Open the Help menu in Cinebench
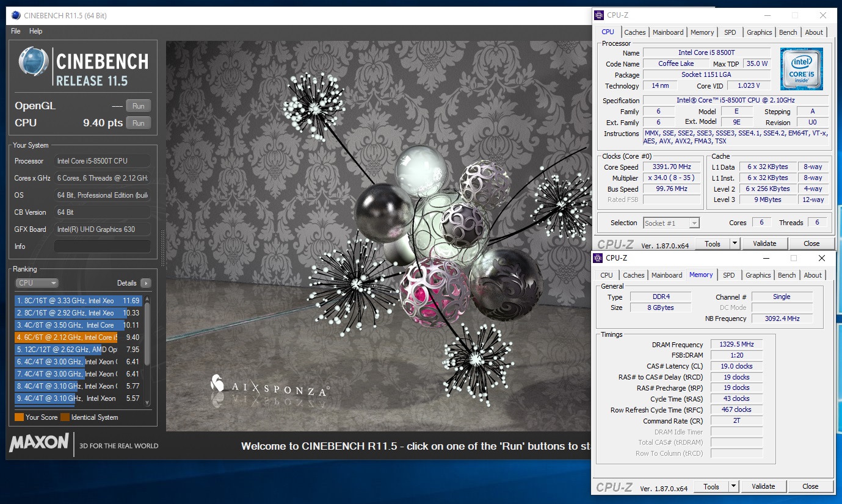The width and height of the screenshot is (842, 504). (36, 31)
